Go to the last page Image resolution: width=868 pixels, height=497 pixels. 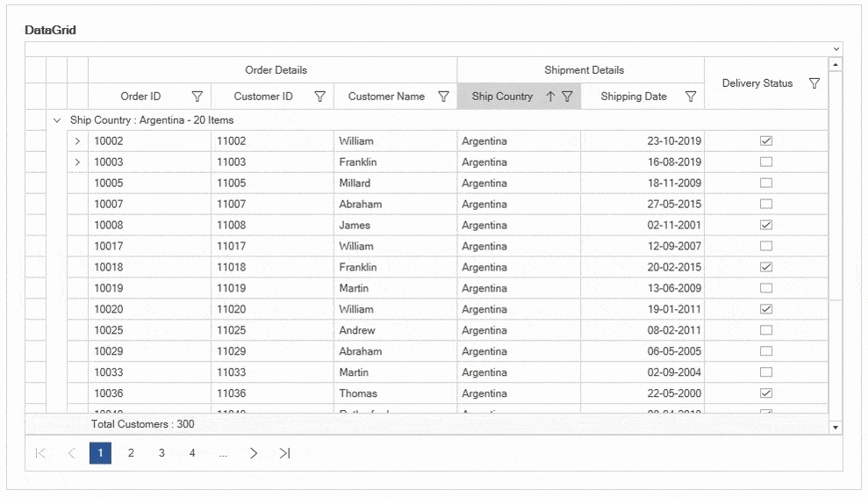click(284, 453)
